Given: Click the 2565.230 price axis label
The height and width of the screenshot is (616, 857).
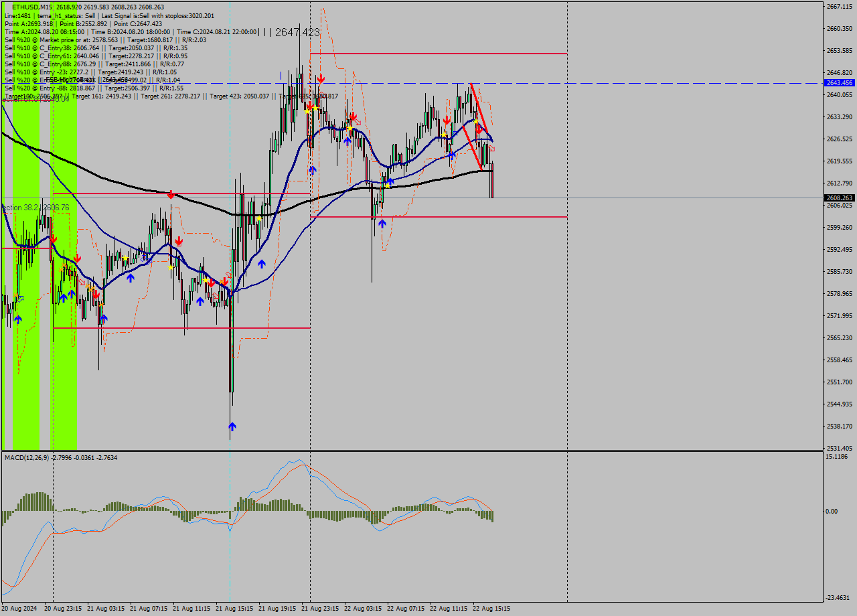Looking at the screenshot, I should tap(840, 338).
